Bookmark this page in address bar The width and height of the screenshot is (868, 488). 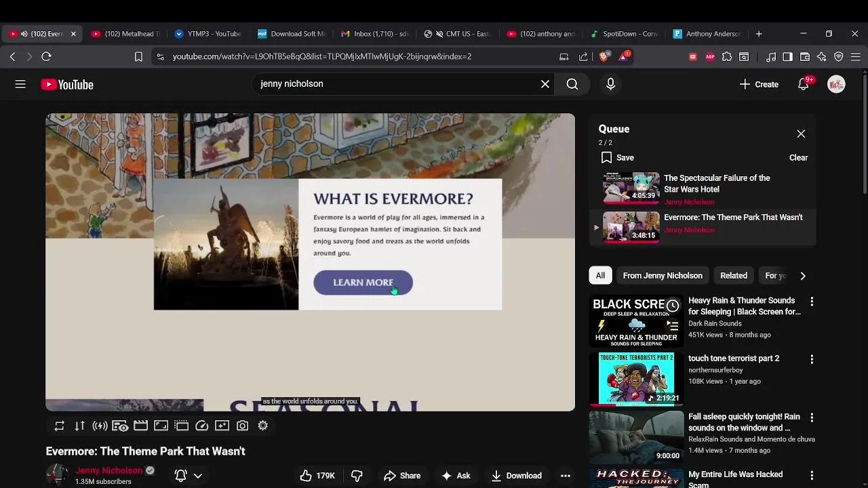coord(138,57)
